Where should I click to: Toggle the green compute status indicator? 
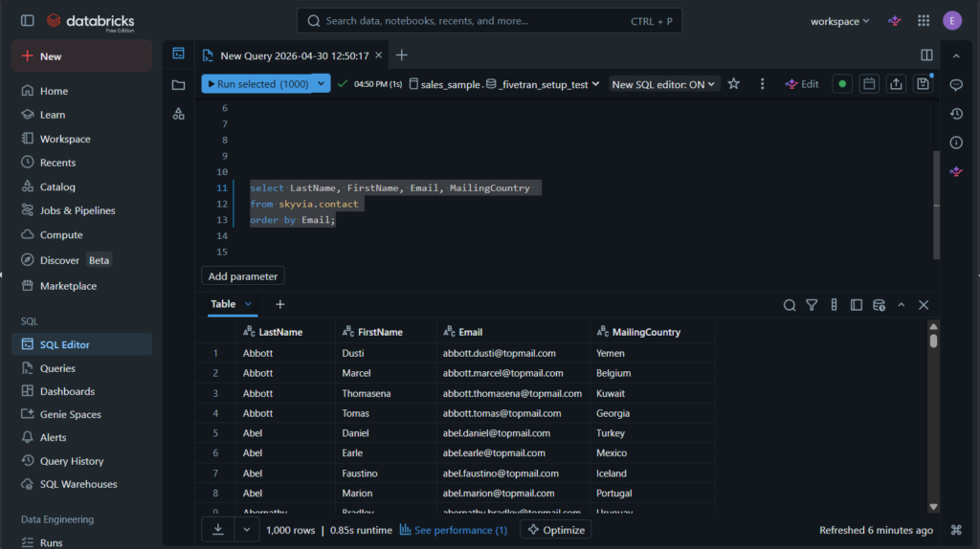tap(842, 84)
